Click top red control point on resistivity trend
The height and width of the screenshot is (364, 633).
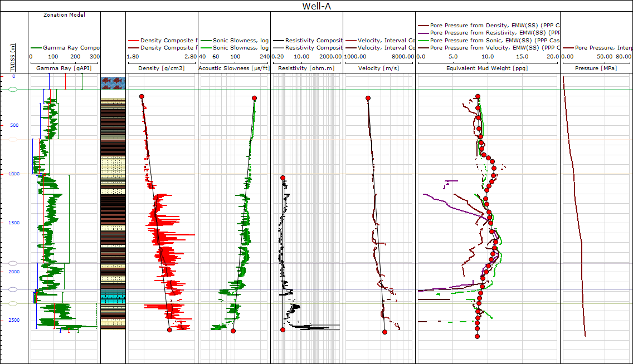tap(283, 178)
